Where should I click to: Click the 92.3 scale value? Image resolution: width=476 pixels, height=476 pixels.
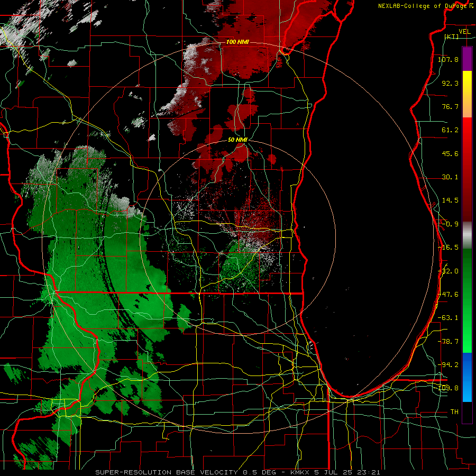[x=450, y=83]
